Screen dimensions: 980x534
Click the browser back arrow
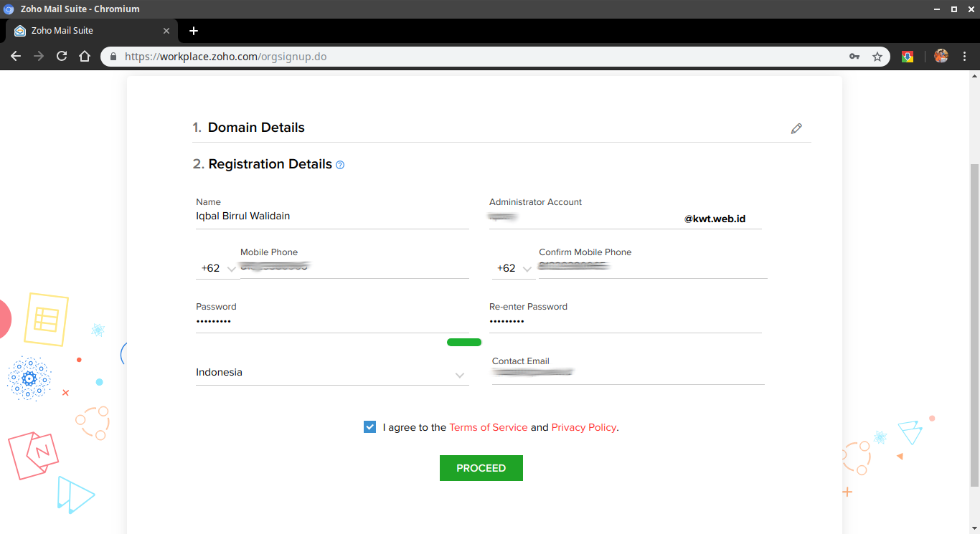click(x=16, y=56)
